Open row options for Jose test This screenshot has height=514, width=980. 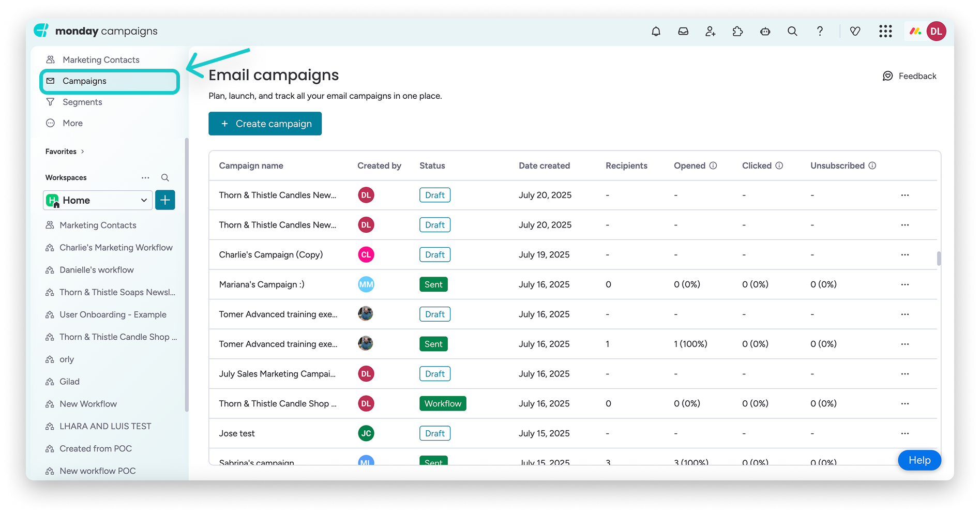[905, 433]
